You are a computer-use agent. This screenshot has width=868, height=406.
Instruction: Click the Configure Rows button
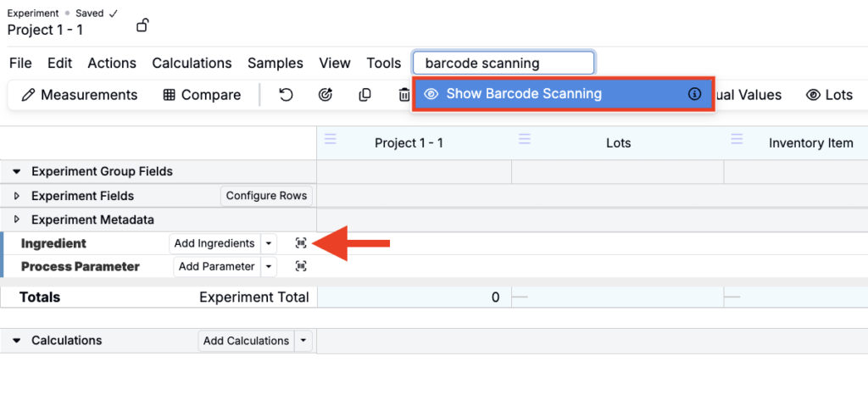pos(266,196)
